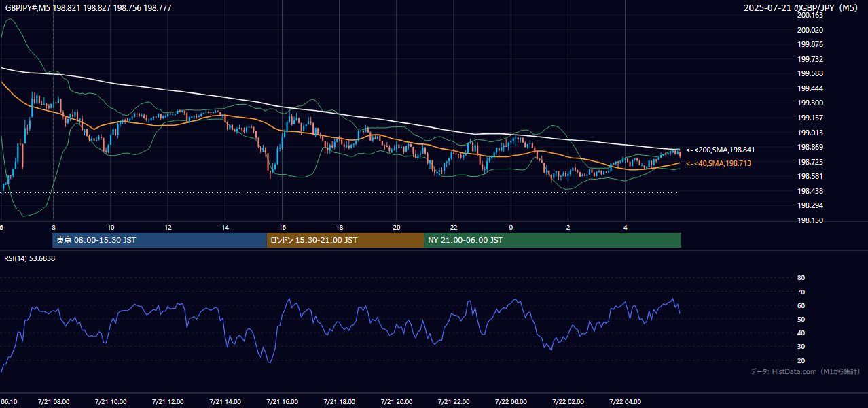The image size is (868, 408).
Task: Click price axis label 198.869
Action: [x=810, y=147]
